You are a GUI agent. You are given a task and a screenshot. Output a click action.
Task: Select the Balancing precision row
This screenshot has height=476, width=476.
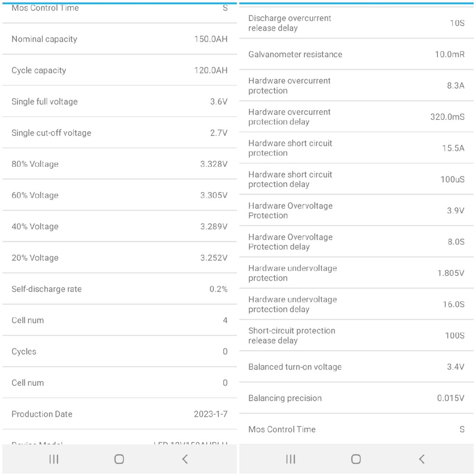357,398
